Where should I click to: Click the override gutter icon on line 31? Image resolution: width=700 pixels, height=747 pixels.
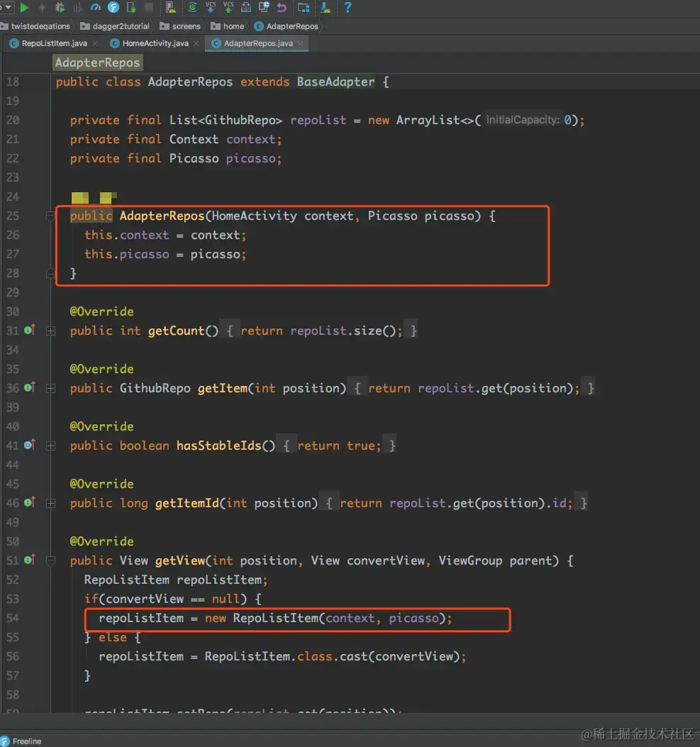[x=30, y=330]
